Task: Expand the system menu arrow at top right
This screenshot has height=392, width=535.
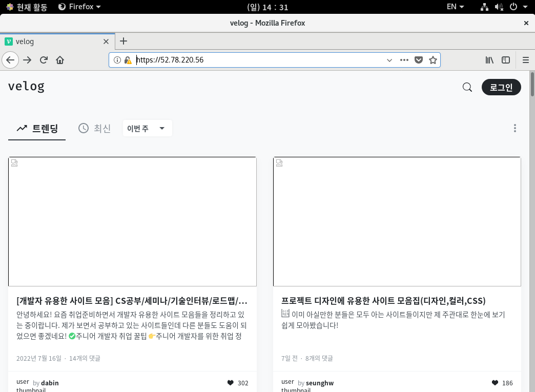Action: pyautogui.click(x=525, y=7)
